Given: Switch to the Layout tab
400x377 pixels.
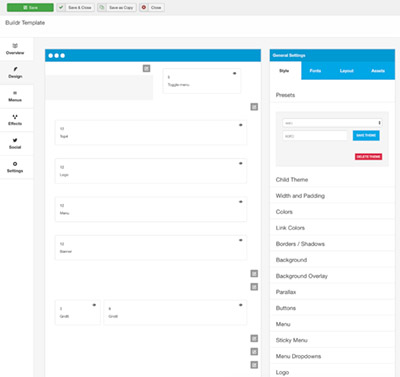Looking at the screenshot, I should [x=346, y=71].
